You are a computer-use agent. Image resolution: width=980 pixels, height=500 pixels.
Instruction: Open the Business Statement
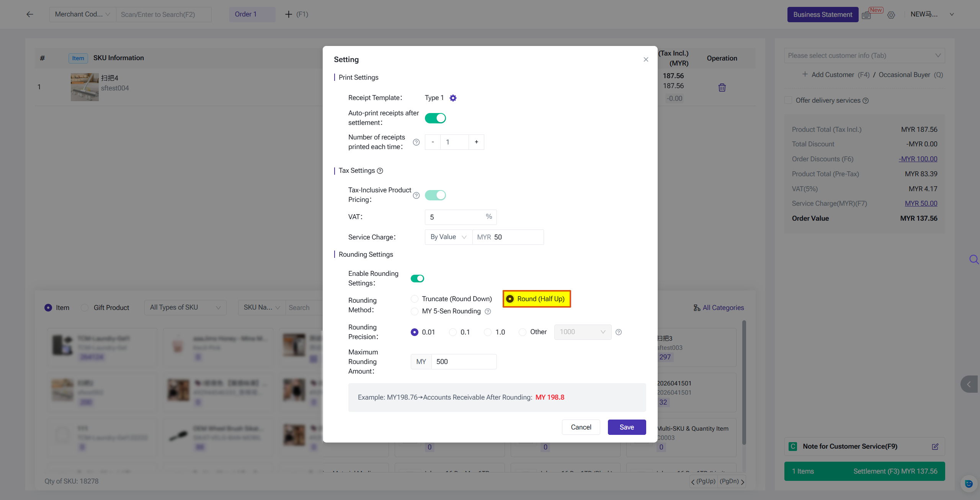pyautogui.click(x=823, y=15)
